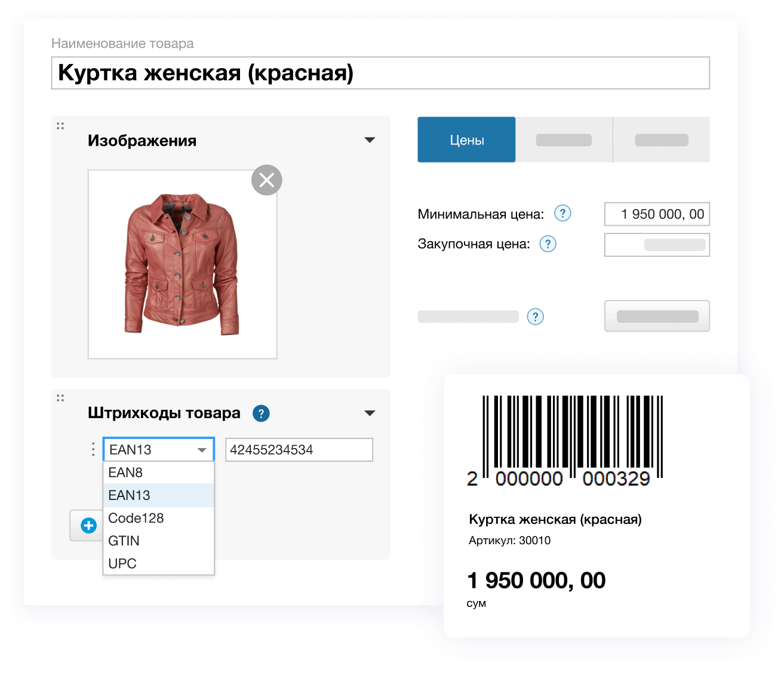Screen dimensions: 784x681
Task: Open help icon beside the blurred label
Action: 536,317
